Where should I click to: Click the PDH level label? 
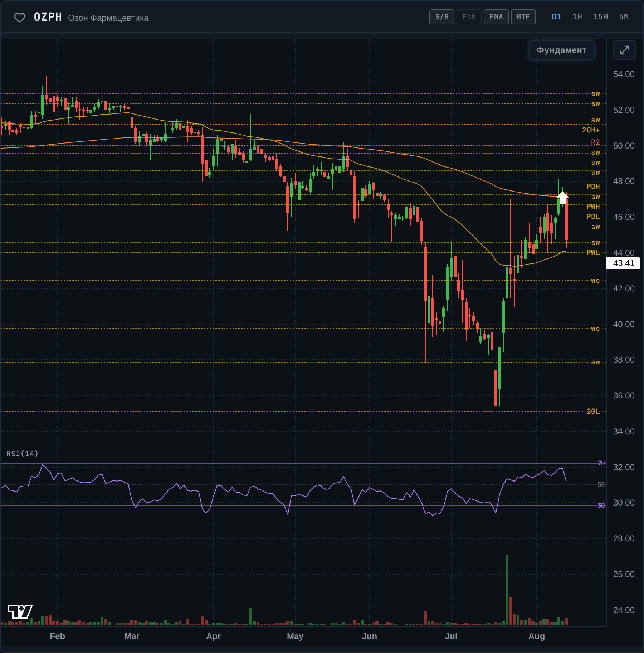click(593, 187)
